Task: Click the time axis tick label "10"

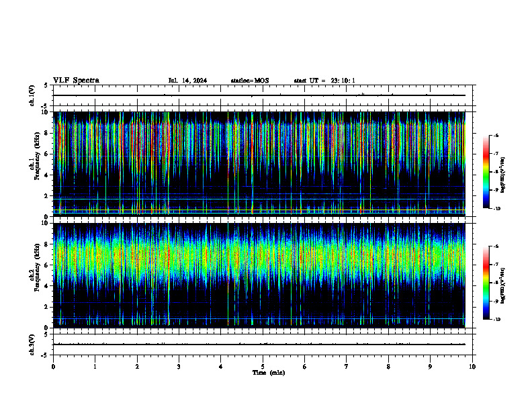Action: tap(472, 367)
